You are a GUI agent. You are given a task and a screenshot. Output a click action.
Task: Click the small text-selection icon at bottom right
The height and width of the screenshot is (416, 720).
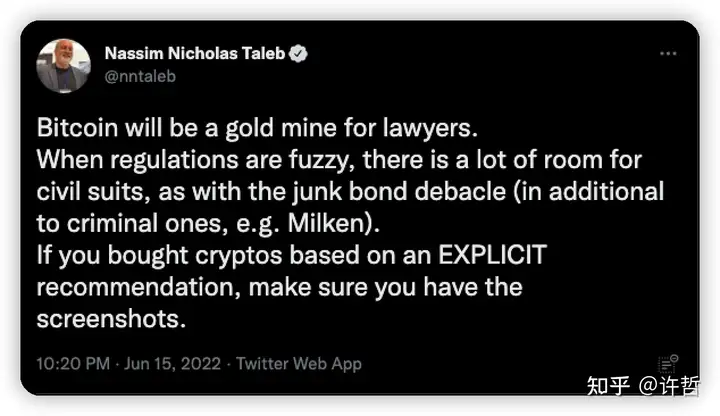coord(667,364)
